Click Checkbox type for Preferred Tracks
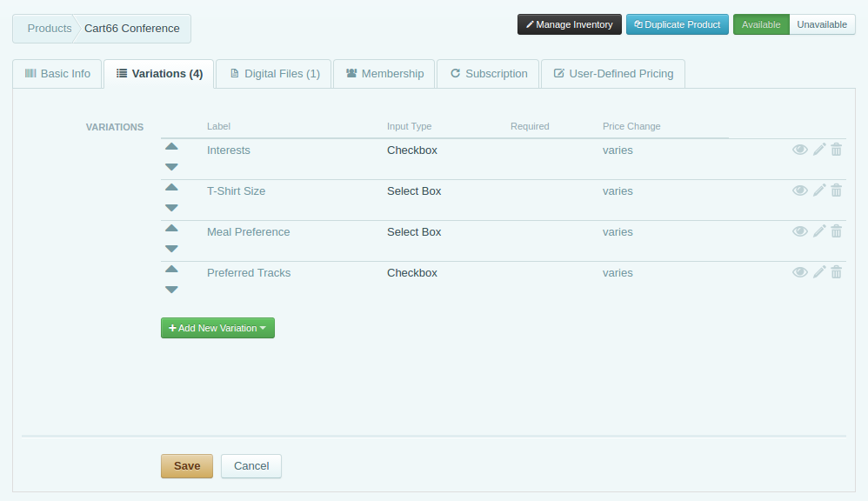Screen dimensions: 868x501 tap(412, 273)
